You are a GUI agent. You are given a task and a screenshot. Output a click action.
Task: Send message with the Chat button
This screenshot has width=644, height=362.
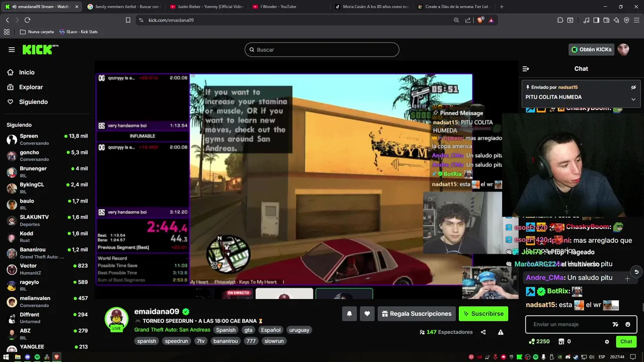(626, 341)
